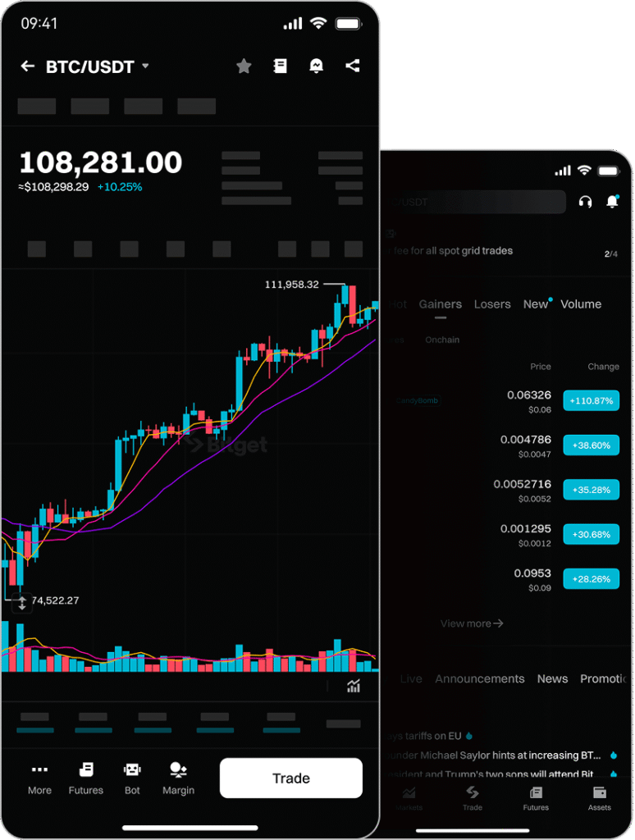635x840 pixels.
Task: Tap the share icon in the chart header
Action: pos(353,66)
